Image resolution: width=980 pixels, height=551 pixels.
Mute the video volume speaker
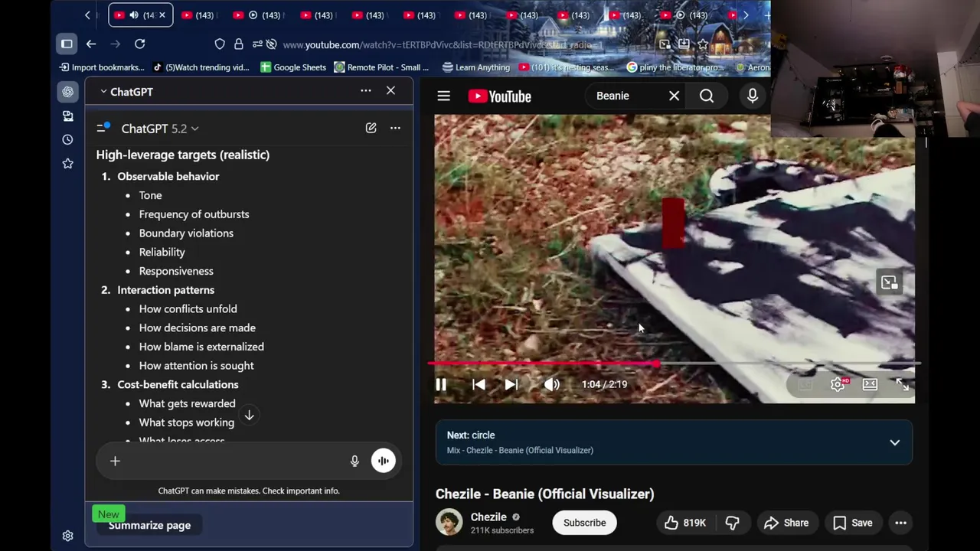tap(552, 385)
